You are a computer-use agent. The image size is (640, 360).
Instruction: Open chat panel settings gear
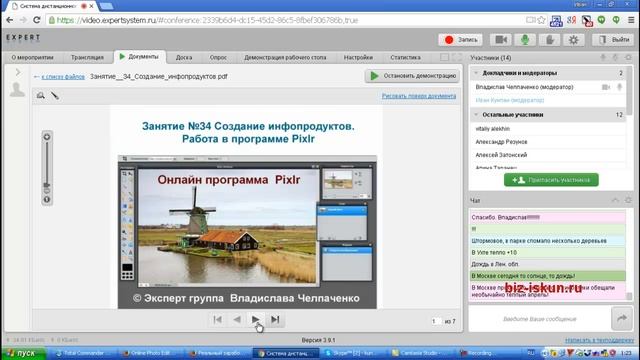[628, 200]
